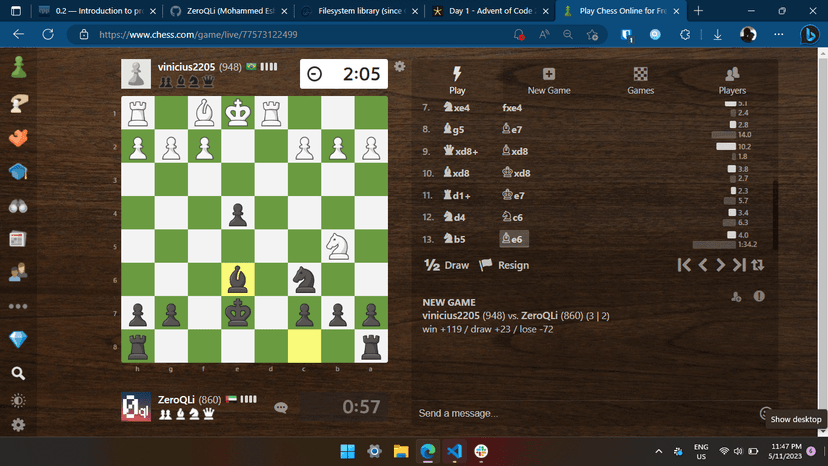Click the flip board arrows icon
This screenshot has height=466, width=828.
[x=758, y=265]
